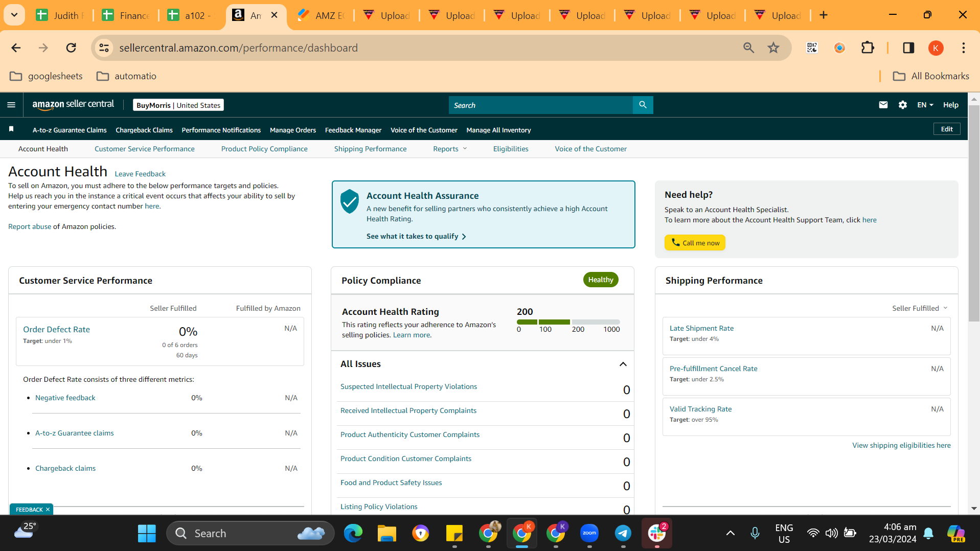The height and width of the screenshot is (551, 980).
Task: Open the googlesheets bookmark folder
Action: click(46, 76)
